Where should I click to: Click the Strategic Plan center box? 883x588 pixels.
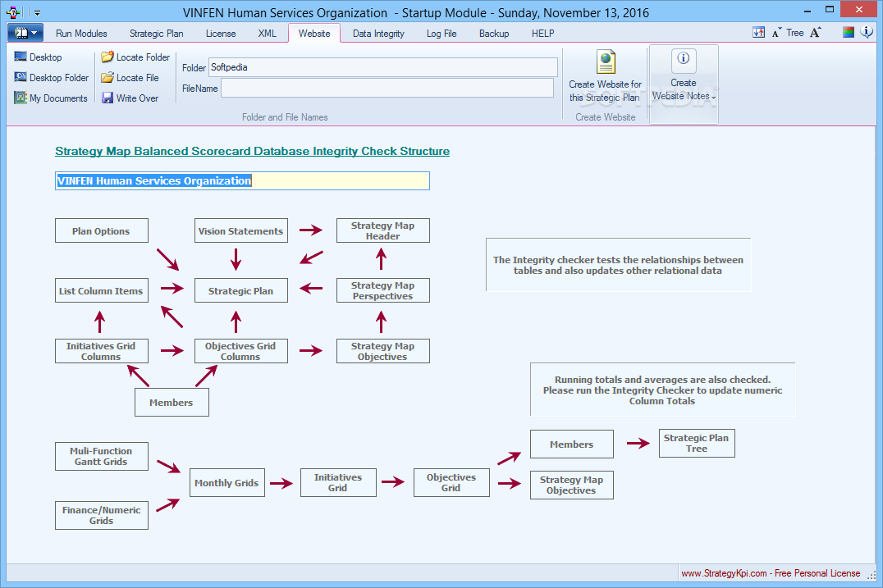click(x=241, y=290)
